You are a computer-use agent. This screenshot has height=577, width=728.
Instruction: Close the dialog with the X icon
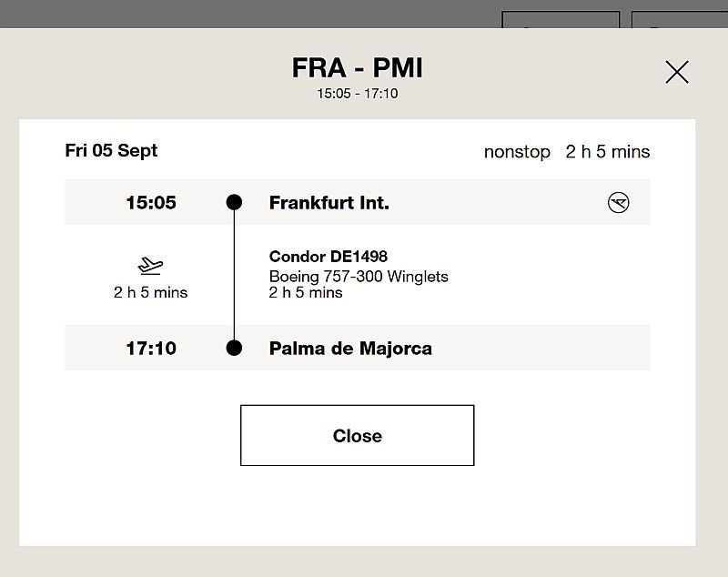[676, 72]
